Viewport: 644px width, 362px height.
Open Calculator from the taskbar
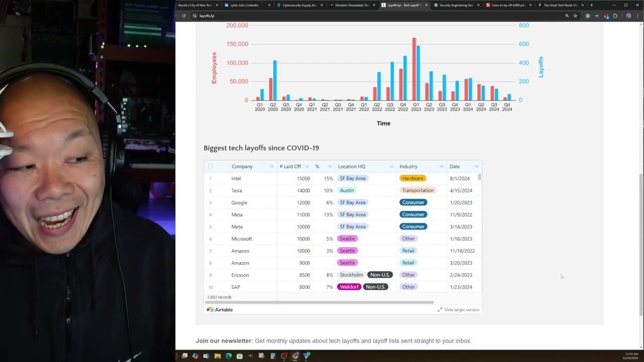coord(273,356)
